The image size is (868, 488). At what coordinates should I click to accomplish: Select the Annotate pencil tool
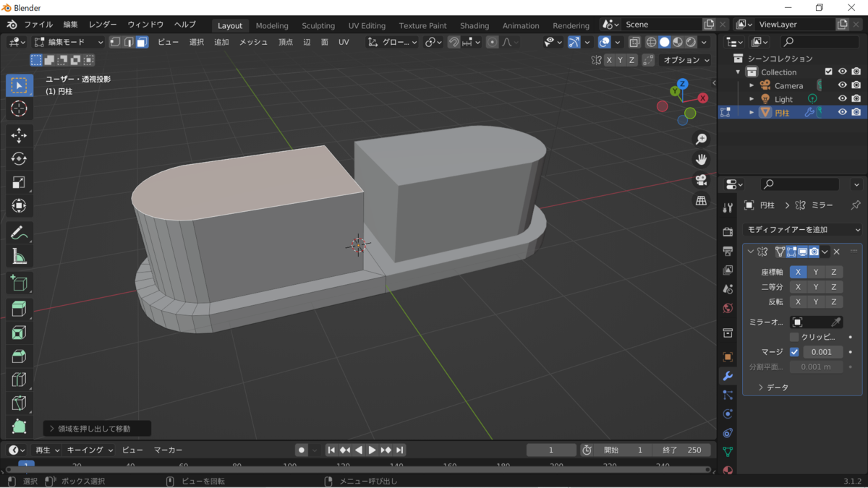(x=20, y=233)
